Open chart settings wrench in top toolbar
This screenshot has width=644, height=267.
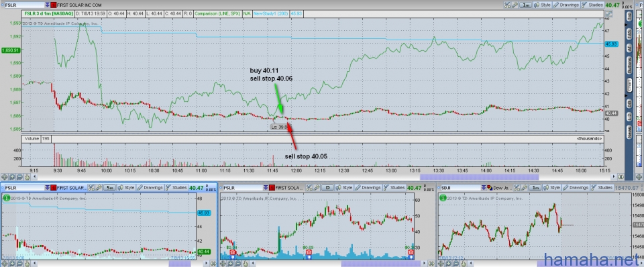coord(515,5)
